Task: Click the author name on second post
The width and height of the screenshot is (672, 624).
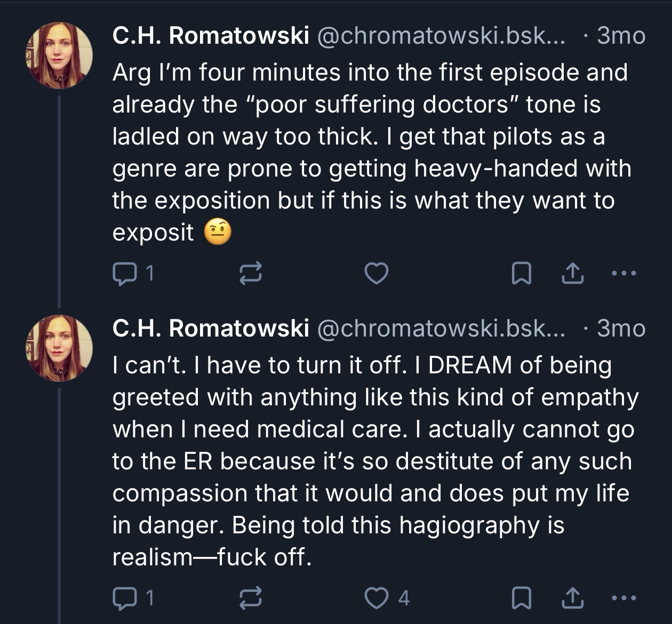Action: pyautogui.click(x=211, y=329)
